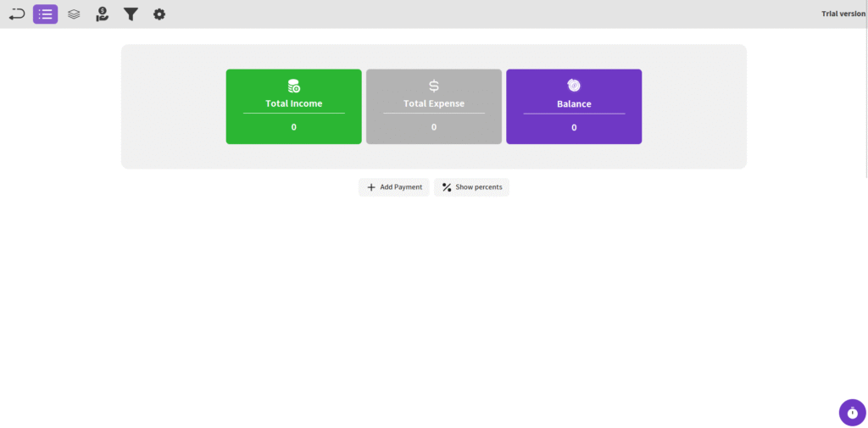Click the Total Expense amount value

coord(434,127)
